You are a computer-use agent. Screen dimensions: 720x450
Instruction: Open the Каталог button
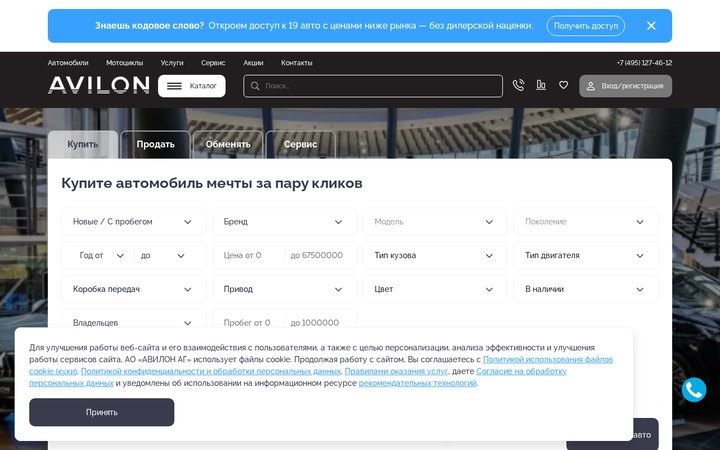(191, 86)
